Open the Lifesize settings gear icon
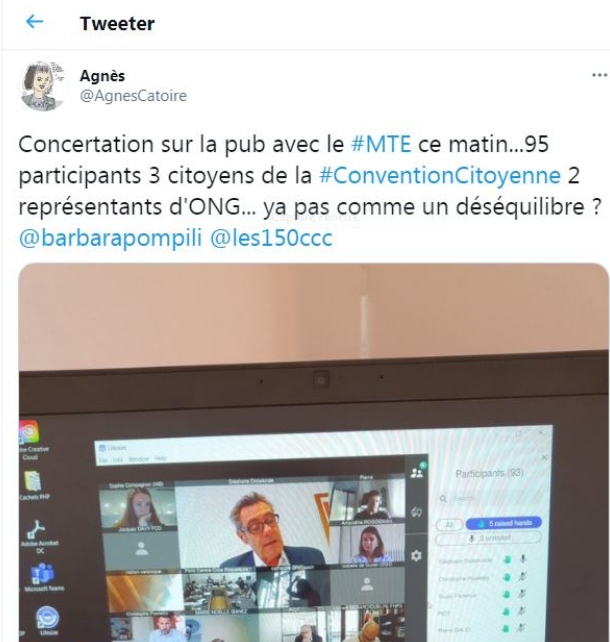Image resolution: width=610 pixels, height=642 pixels. point(416,556)
